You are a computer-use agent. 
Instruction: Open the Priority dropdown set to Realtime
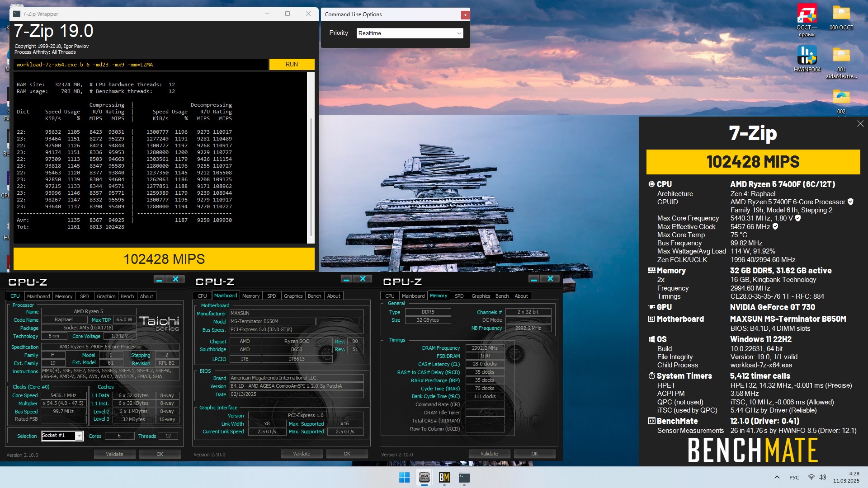pos(410,33)
